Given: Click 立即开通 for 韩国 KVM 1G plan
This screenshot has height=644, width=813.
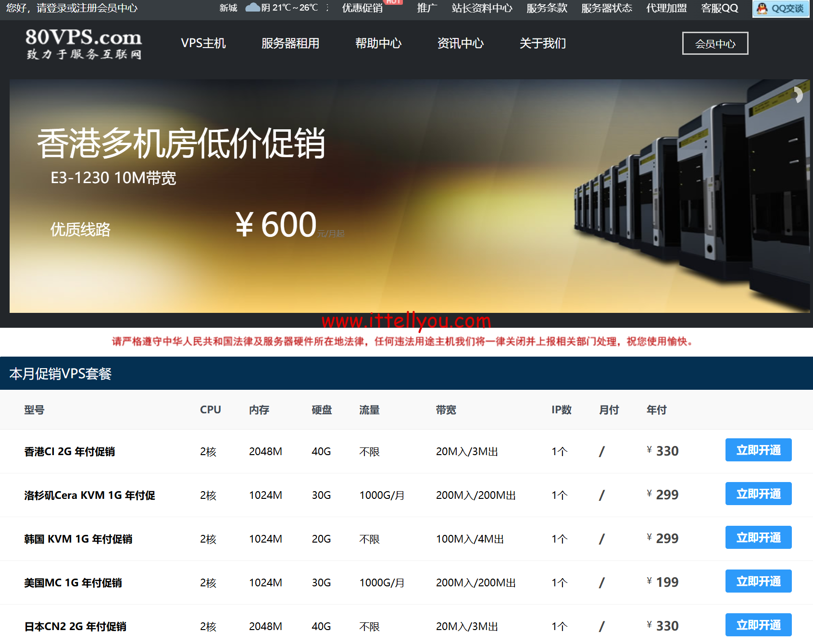Looking at the screenshot, I should (758, 537).
